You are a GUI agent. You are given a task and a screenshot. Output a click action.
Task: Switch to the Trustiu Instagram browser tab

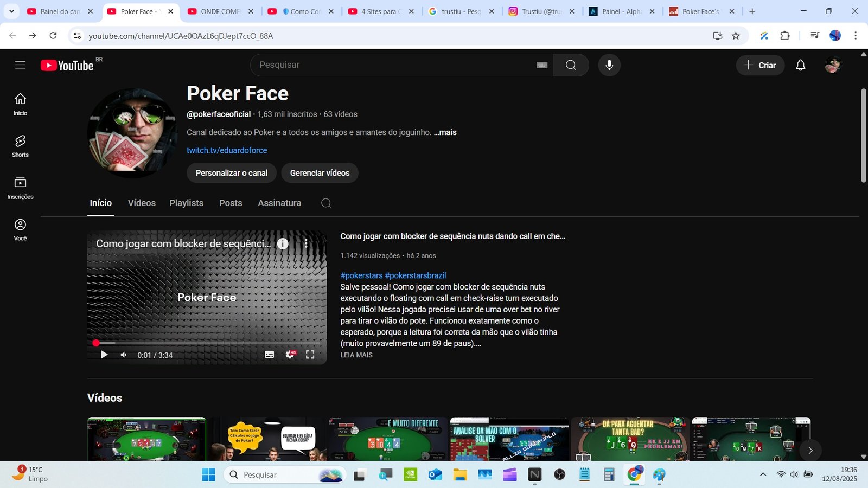541,11
